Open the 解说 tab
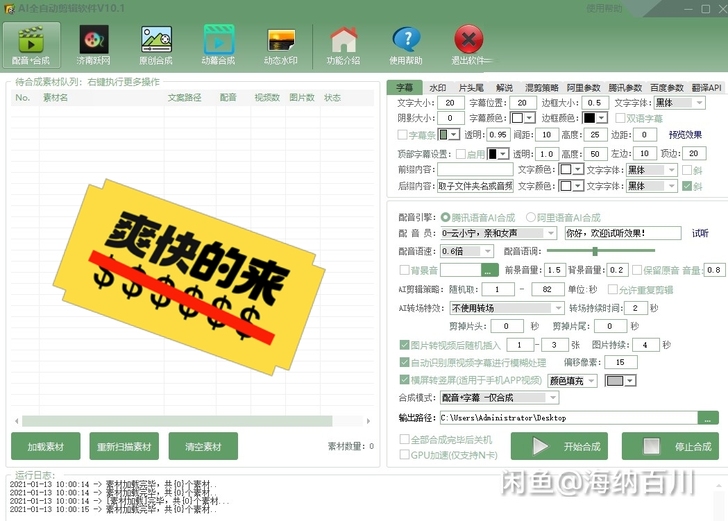 [x=504, y=88]
